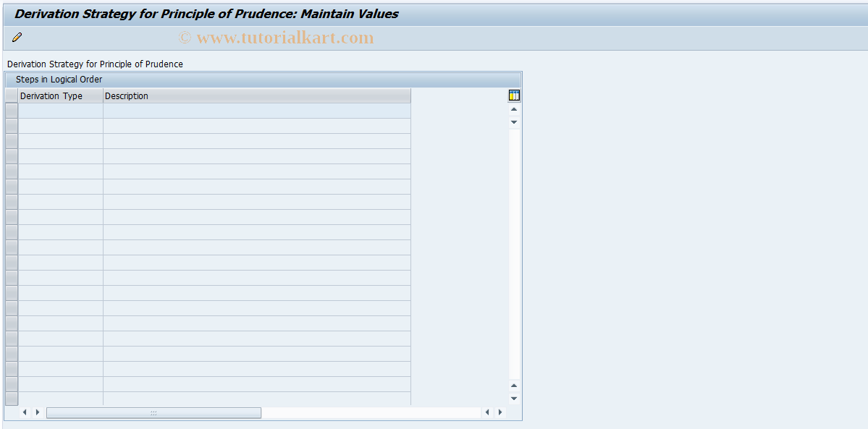
Task: Click vertical scroll down arrow below top arrow
Action: click(514, 122)
